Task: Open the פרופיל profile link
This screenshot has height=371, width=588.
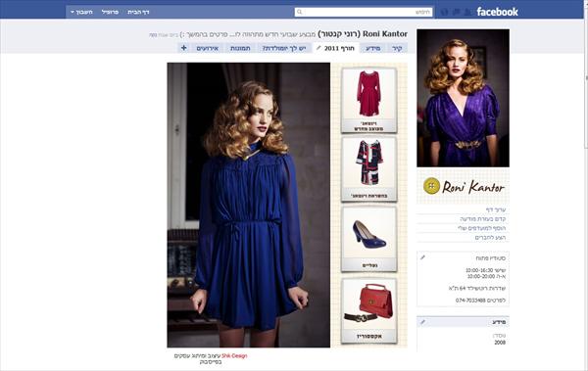Action: (110, 12)
